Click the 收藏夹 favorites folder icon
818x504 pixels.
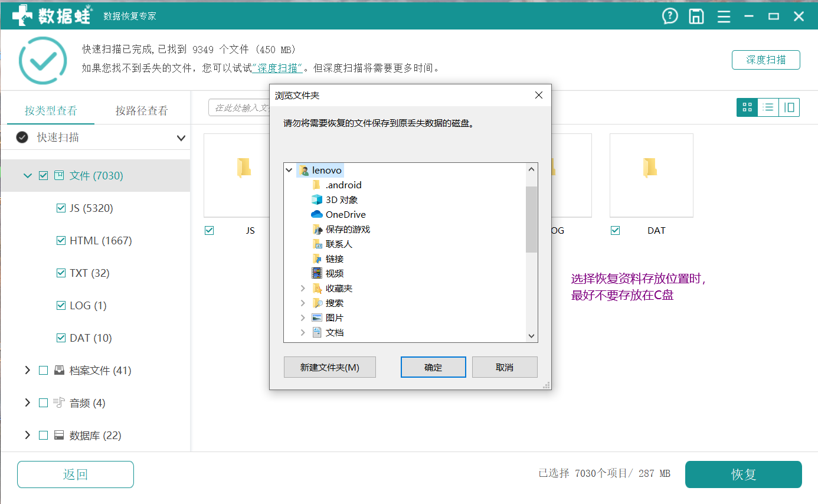click(317, 288)
